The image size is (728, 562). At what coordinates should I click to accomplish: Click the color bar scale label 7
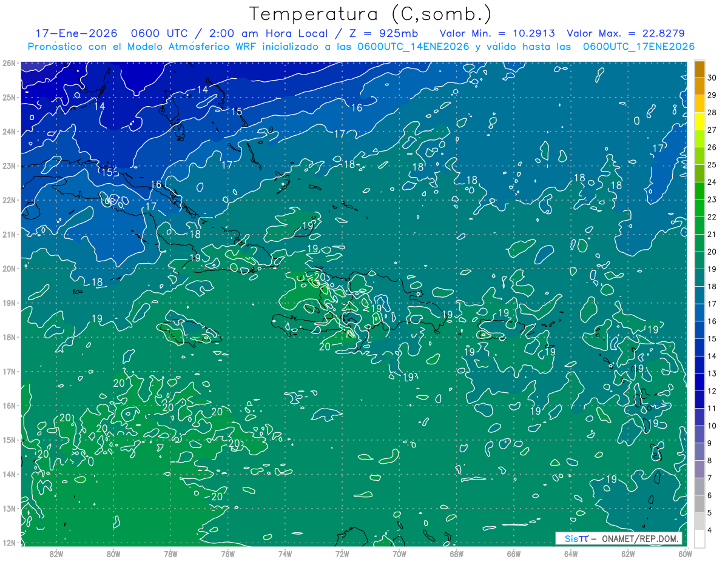[x=710, y=478]
